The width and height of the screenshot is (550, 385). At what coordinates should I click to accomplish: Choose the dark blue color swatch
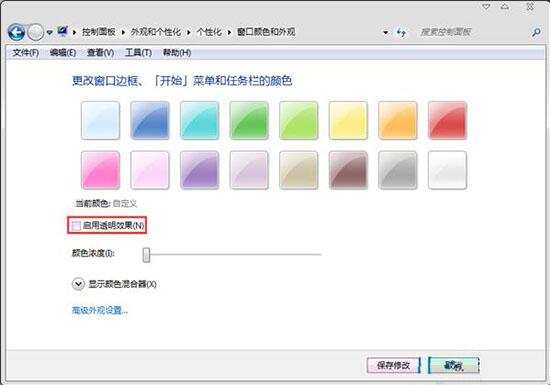pos(150,120)
